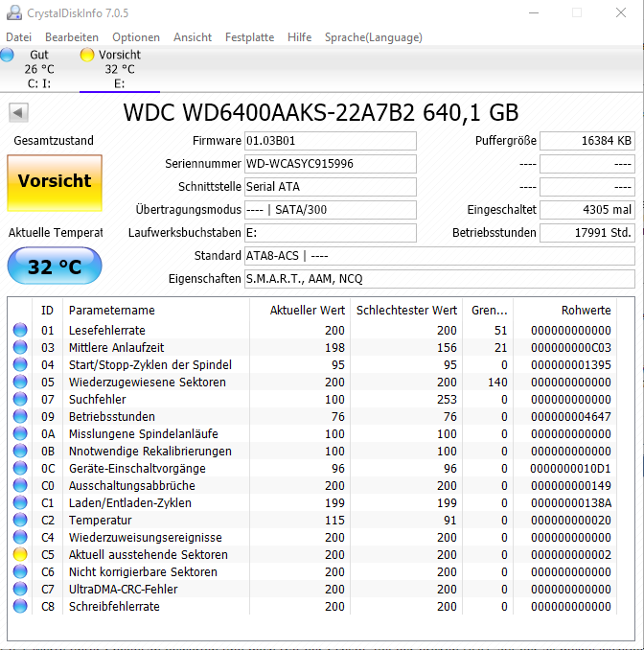The image size is (644, 650).
Task: Click the Seriennummer field
Action: tap(331, 164)
